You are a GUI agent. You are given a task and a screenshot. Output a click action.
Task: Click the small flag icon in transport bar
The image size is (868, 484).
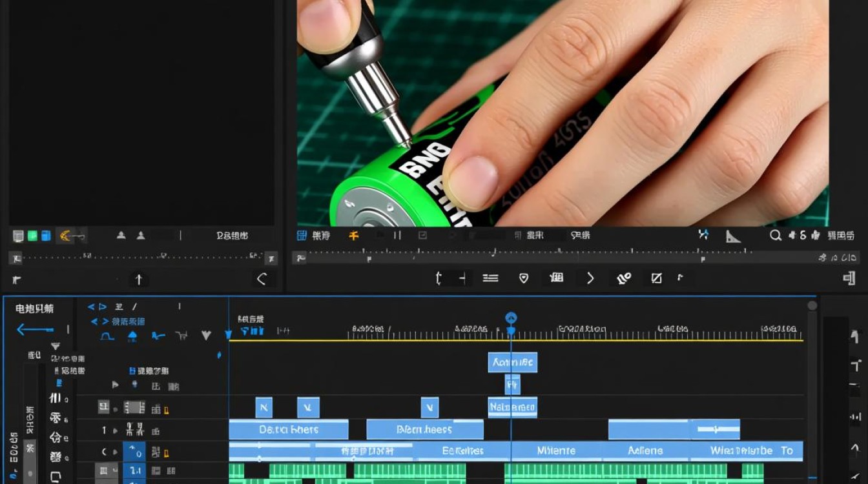[679, 277]
